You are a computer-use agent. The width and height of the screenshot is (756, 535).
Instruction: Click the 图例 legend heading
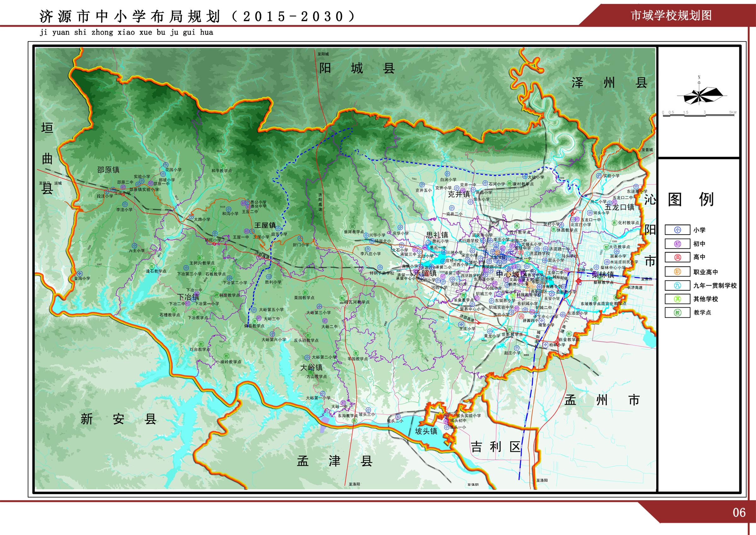pyautogui.click(x=690, y=200)
